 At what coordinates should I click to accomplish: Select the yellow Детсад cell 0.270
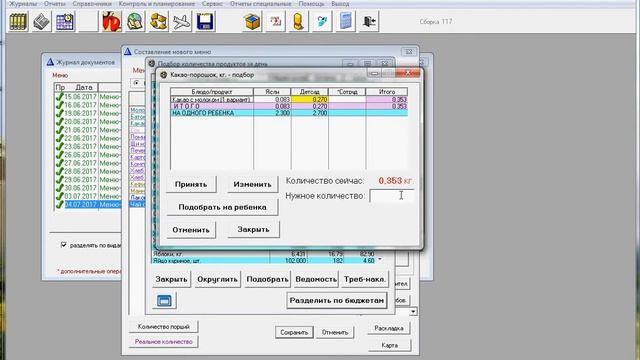(x=309, y=99)
